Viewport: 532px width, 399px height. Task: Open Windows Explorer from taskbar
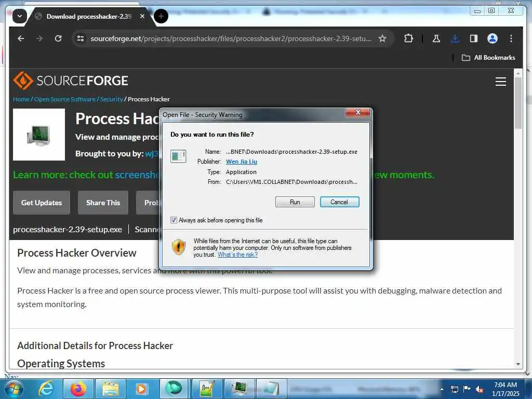(x=110, y=389)
